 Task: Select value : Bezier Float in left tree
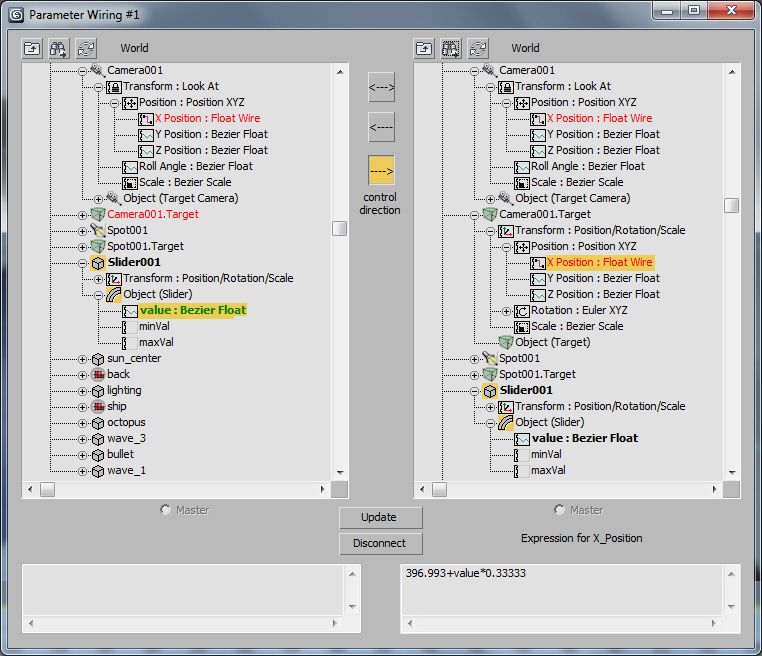[192, 310]
